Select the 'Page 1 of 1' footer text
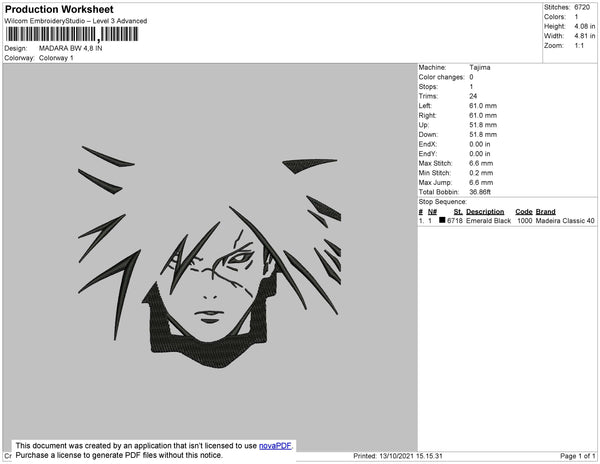Viewport: 600px width, 464px height. pos(578,456)
